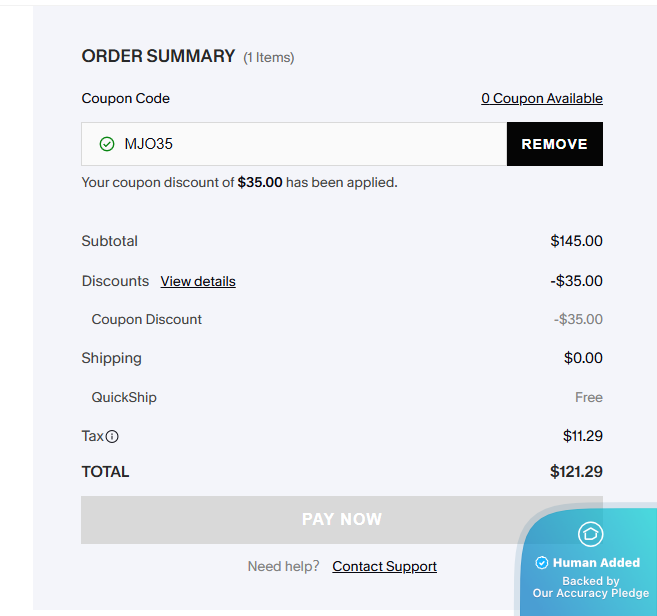This screenshot has width=657, height=616.
Task: Click the Need help? text
Action: (x=283, y=566)
